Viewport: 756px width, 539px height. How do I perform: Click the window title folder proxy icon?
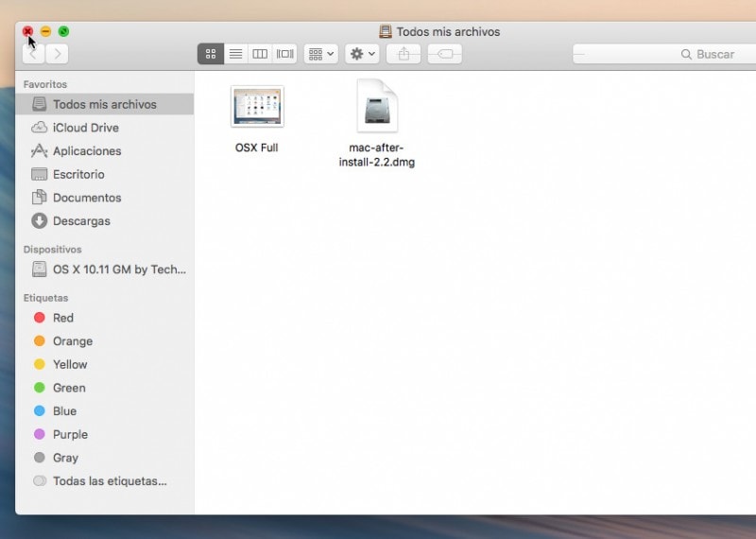(x=386, y=31)
